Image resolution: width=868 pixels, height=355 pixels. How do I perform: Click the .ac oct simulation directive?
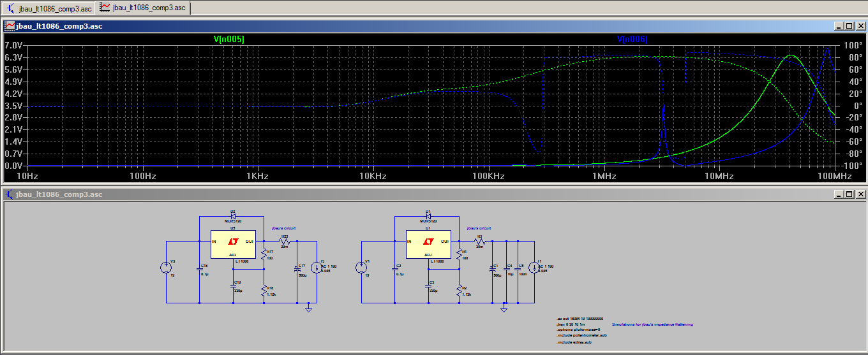click(x=581, y=318)
